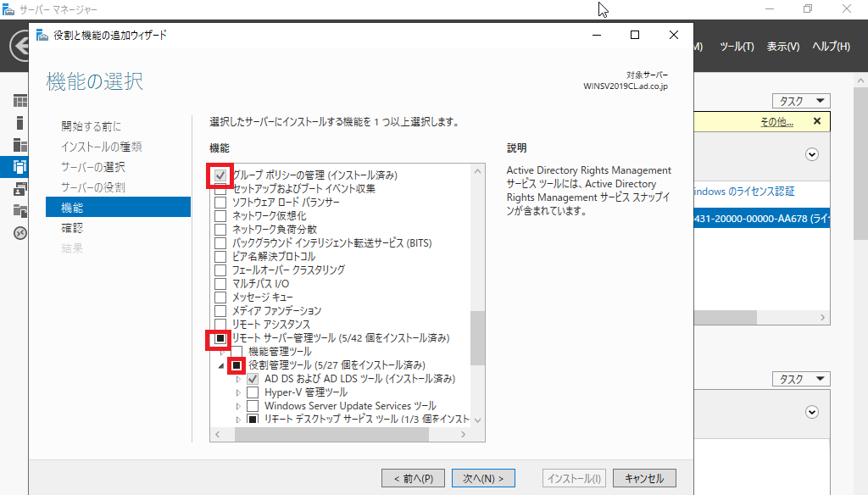
Task: Select the highlighted AD DS sidebar icon
Action: tap(20, 167)
